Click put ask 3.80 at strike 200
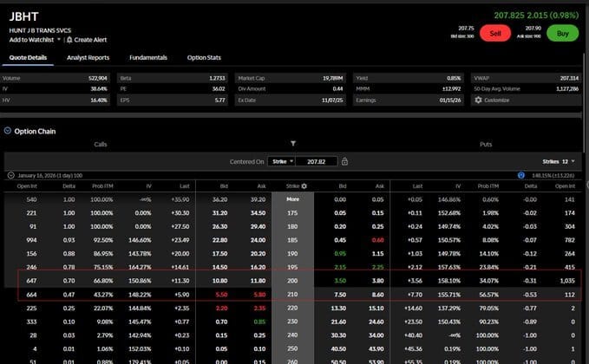589x364 pixels. click(x=377, y=281)
